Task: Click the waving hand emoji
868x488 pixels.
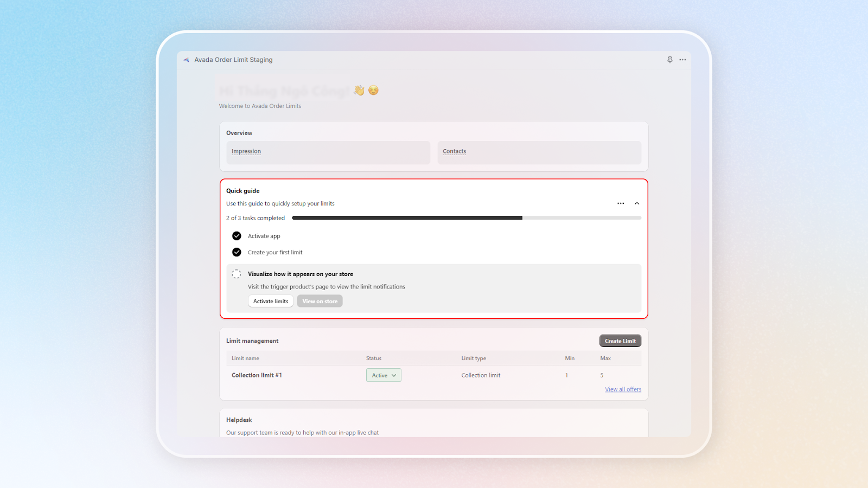Action: point(359,90)
